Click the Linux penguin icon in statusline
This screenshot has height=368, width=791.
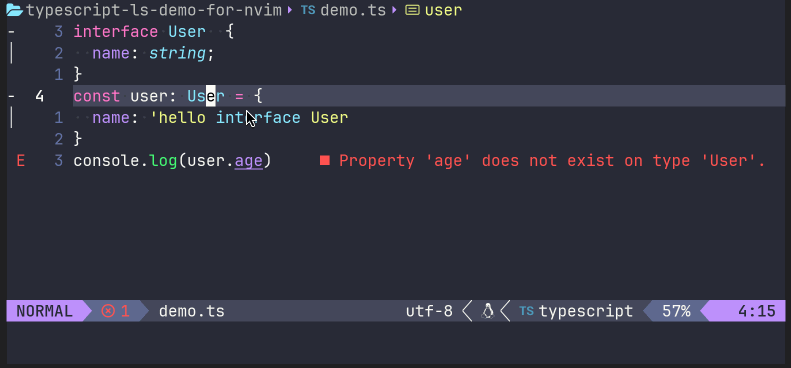pyautogui.click(x=487, y=311)
